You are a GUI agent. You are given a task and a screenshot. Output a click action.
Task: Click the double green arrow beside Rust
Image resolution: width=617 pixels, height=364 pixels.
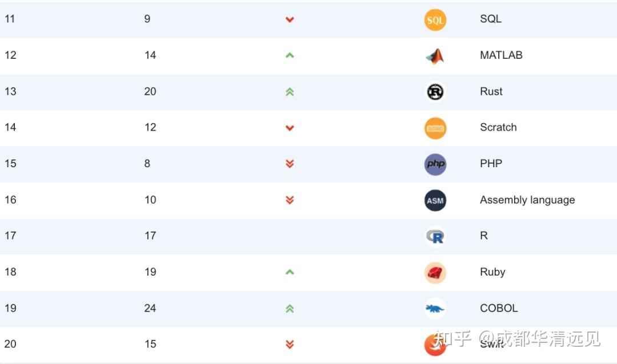(290, 92)
